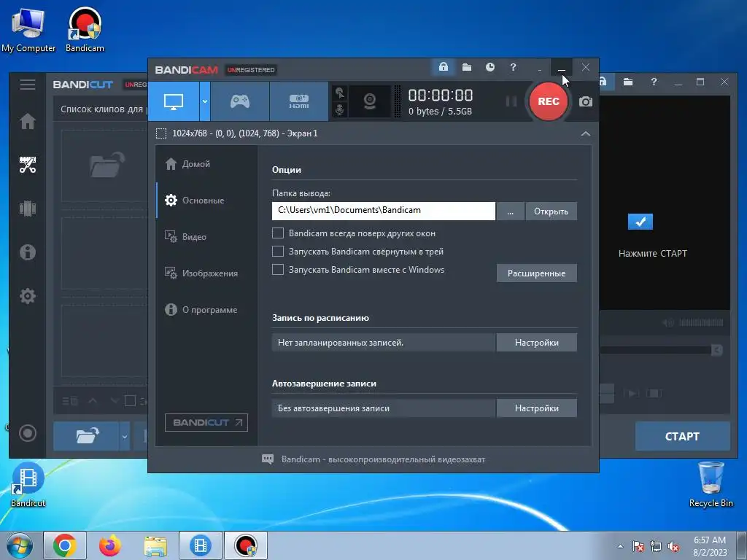Toggle the webcam overlay icon

[x=370, y=101]
